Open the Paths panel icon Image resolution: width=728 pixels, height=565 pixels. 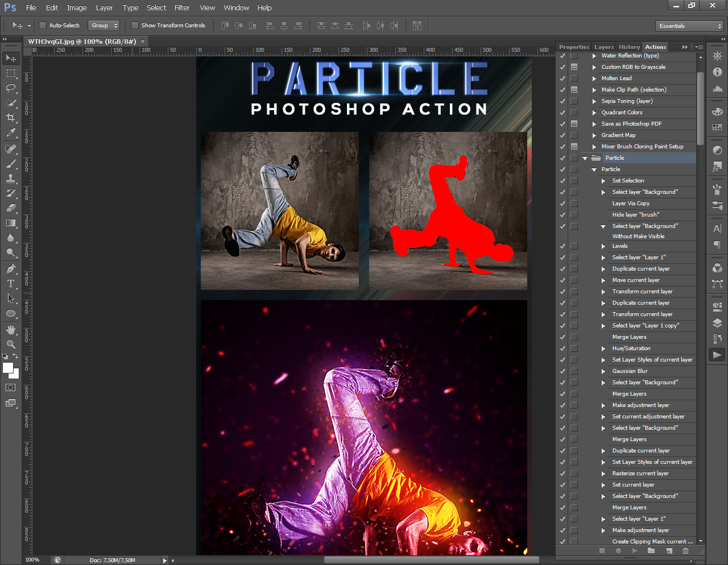tap(717, 283)
